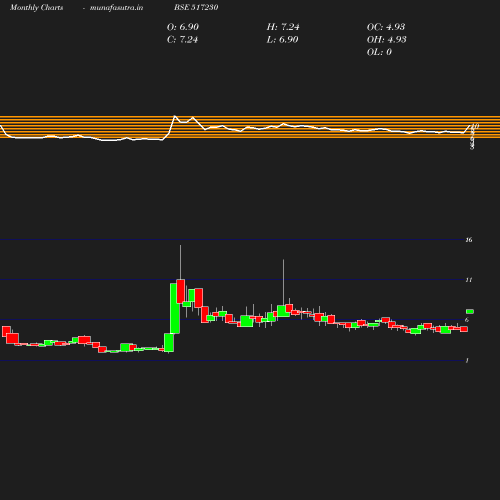Click the price axis label 11

[x=469, y=280]
